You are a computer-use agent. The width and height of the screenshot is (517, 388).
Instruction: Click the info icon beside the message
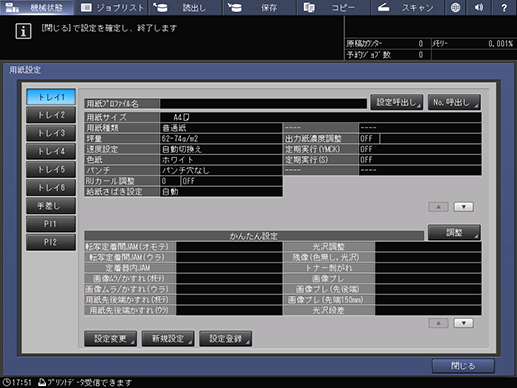click(x=23, y=31)
